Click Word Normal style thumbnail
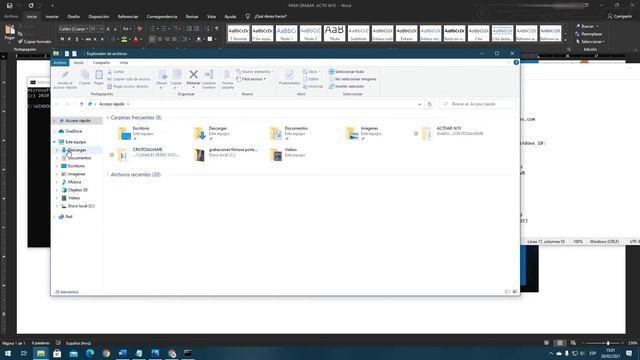 238,33
